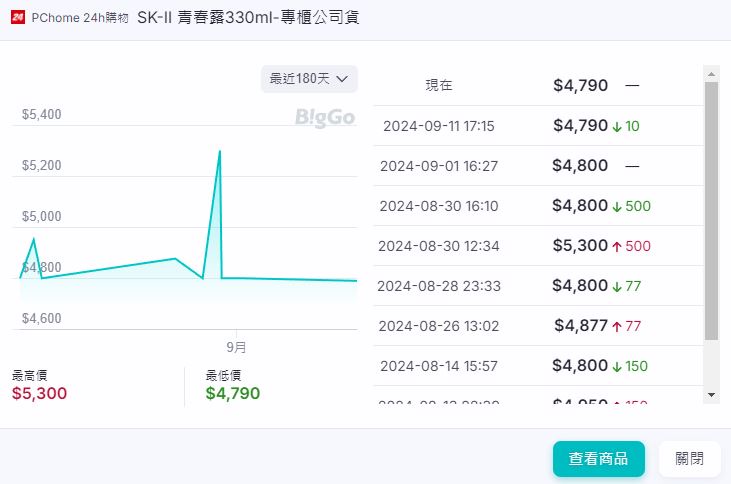Click green down arrow beside 500
The height and width of the screenshot is (484, 731).
click(617, 207)
